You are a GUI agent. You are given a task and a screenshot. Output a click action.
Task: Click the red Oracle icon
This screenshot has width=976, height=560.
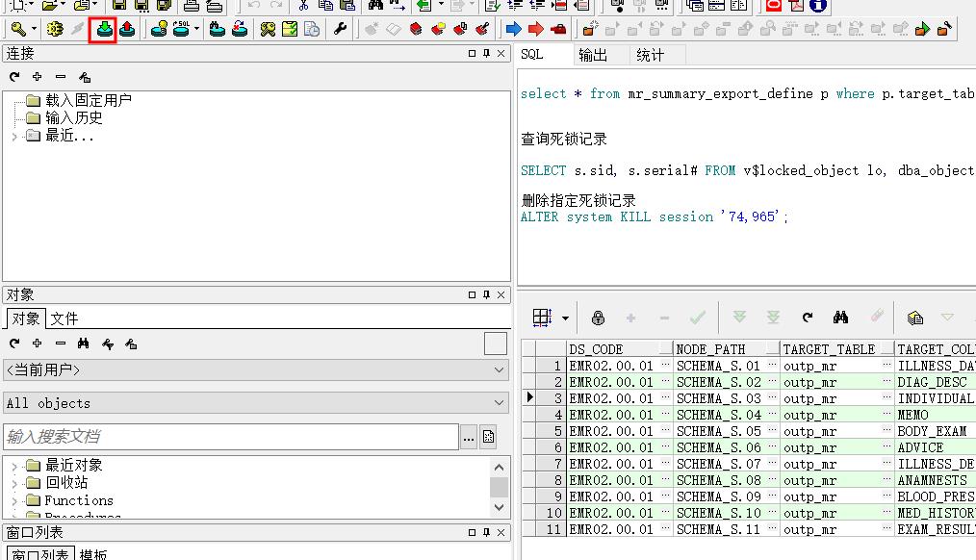(774, 5)
